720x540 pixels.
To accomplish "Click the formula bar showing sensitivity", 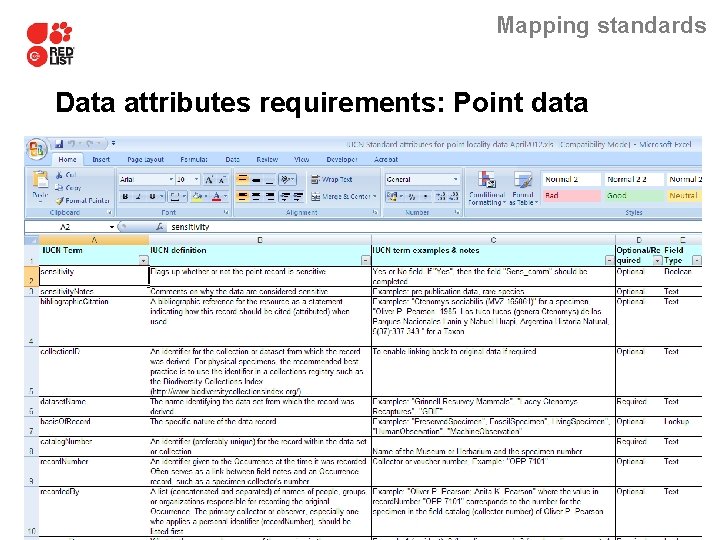I will click(x=434, y=227).
